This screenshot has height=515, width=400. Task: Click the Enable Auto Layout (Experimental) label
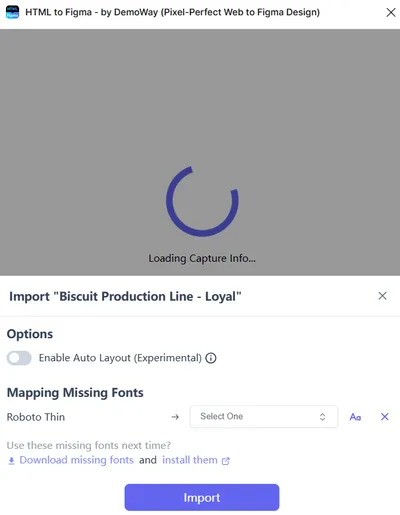click(120, 358)
